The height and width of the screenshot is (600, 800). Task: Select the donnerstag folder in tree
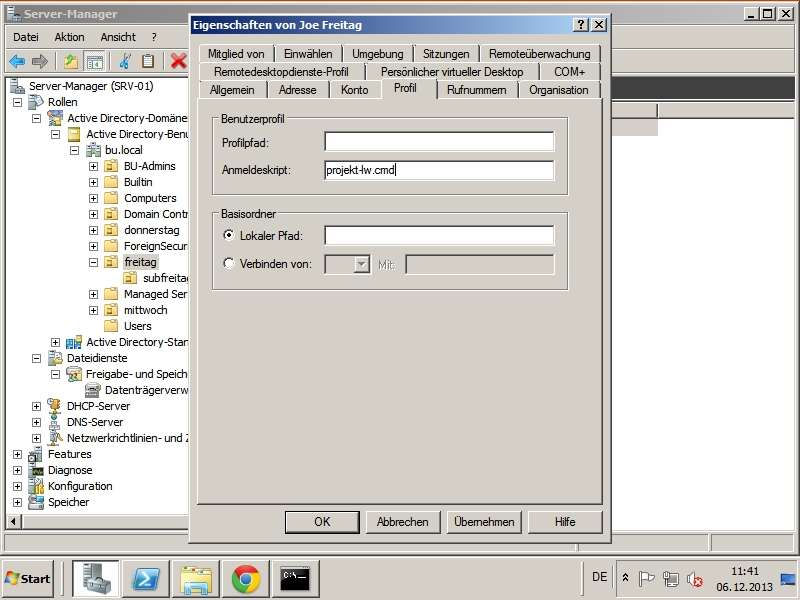(x=150, y=230)
